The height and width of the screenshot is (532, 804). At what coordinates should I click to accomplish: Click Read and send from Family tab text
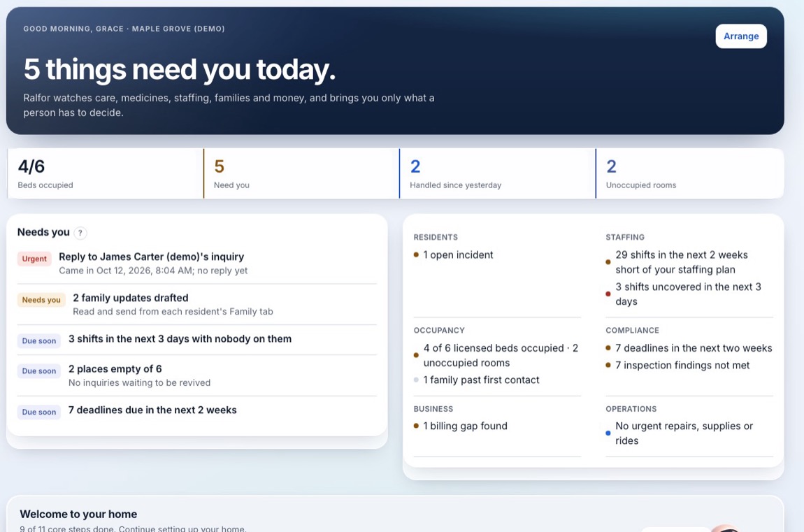click(x=173, y=312)
